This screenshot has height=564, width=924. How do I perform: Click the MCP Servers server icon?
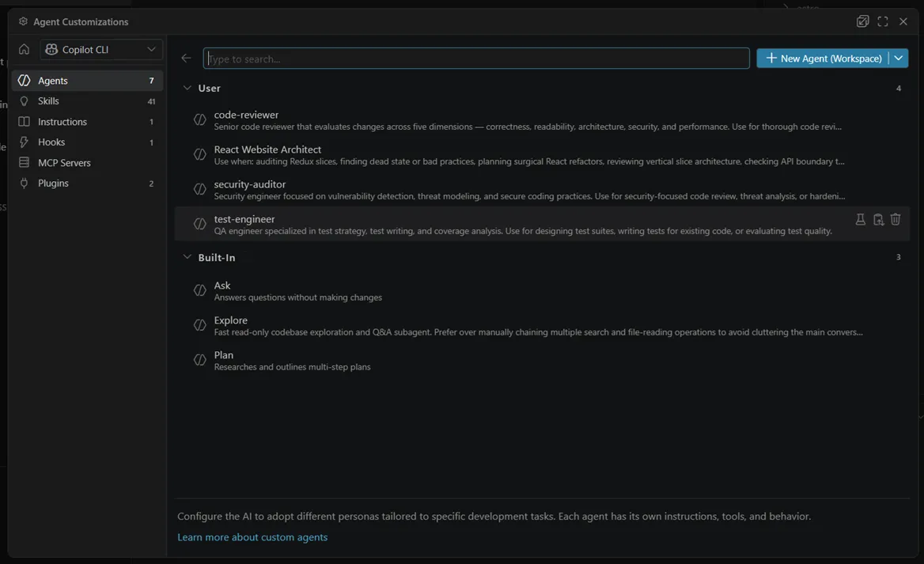pyautogui.click(x=25, y=162)
